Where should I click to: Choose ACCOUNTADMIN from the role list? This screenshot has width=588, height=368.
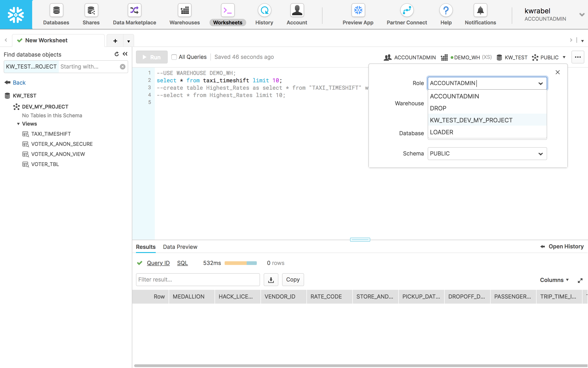click(x=487, y=96)
